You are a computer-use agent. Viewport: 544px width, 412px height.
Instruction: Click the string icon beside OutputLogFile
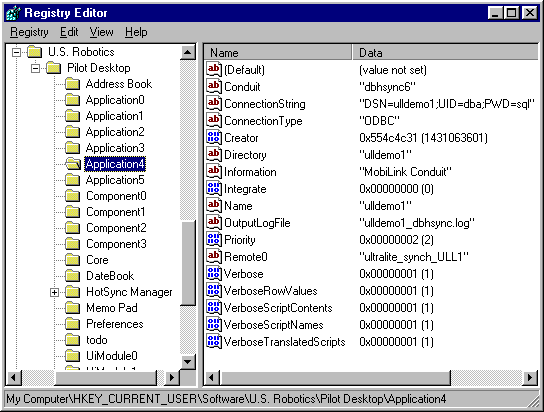(214, 222)
